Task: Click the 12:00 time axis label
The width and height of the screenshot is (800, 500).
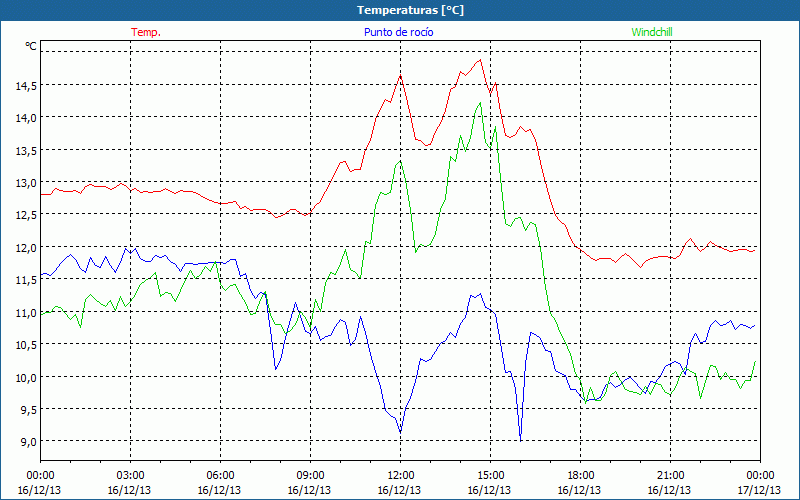Action: (x=401, y=476)
